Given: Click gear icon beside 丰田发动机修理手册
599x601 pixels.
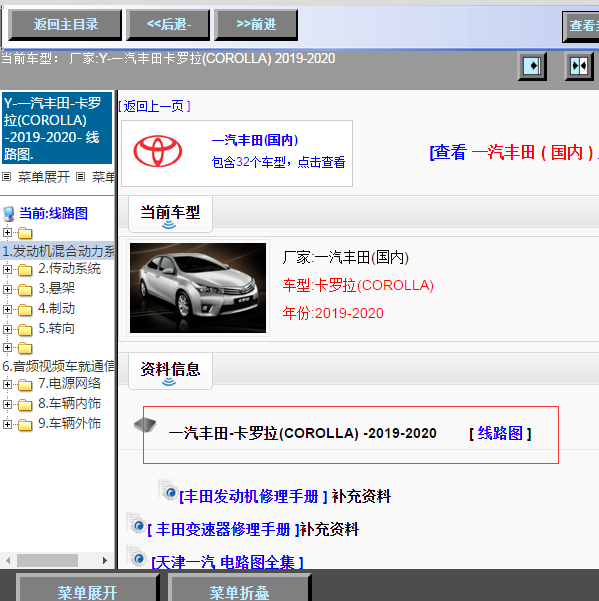Looking at the screenshot, I should (x=169, y=490).
